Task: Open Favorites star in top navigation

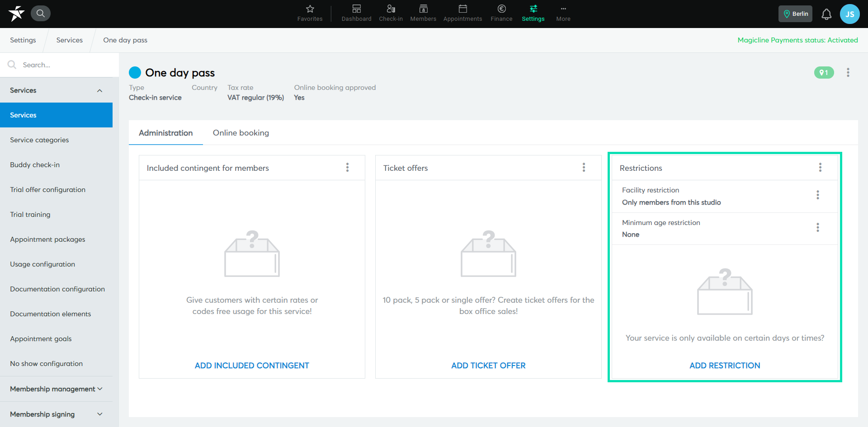Action: [x=310, y=14]
